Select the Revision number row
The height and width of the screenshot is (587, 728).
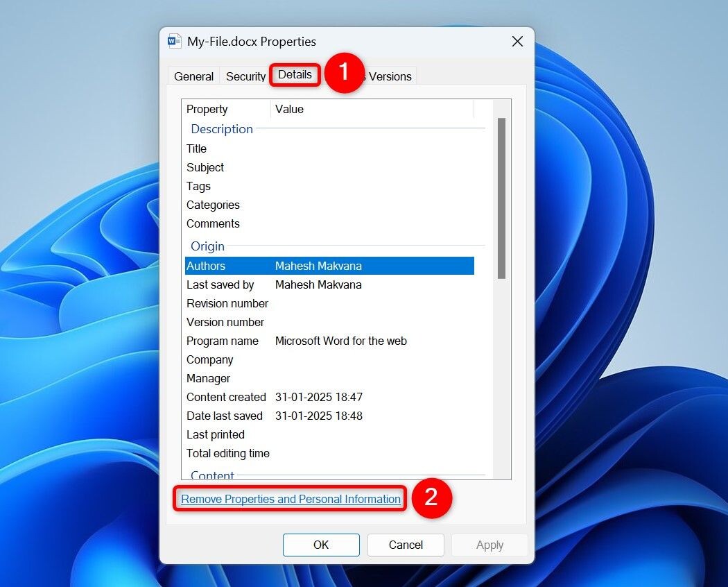coord(329,303)
